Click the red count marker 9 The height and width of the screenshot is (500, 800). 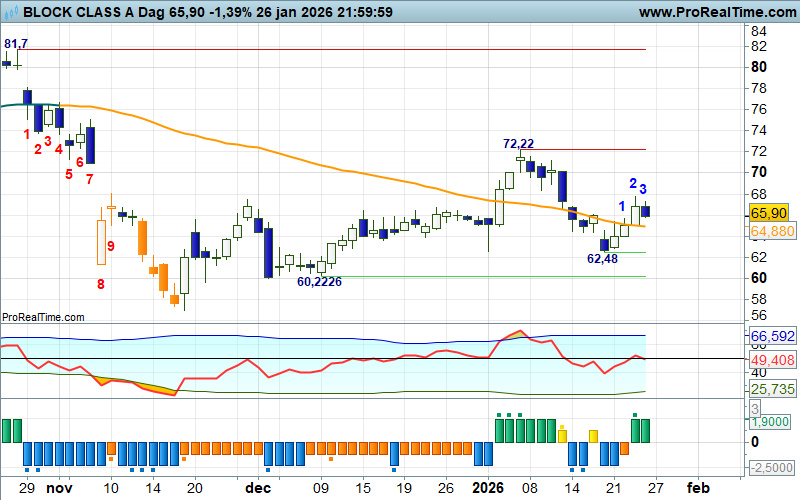pos(111,246)
